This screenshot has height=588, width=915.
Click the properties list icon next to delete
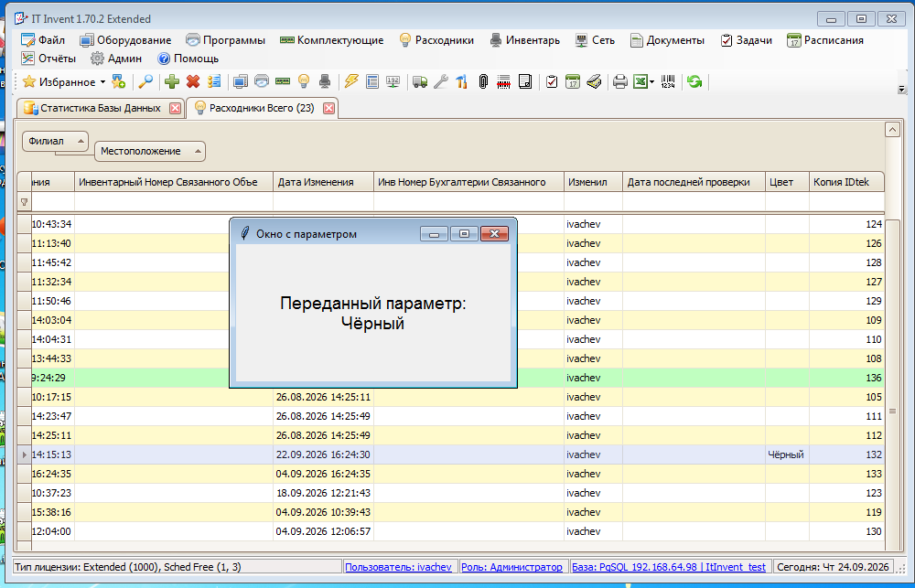pos(214,81)
